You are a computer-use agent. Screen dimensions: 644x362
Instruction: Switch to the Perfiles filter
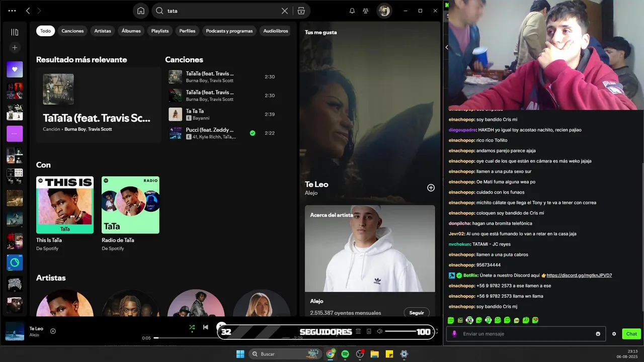pos(187,31)
